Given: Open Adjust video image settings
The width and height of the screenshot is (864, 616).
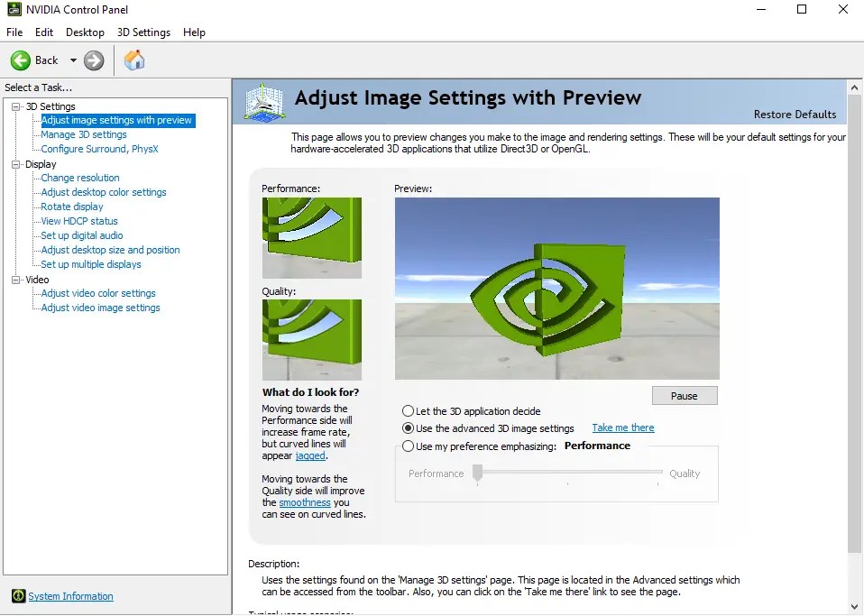Looking at the screenshot, I should point(100,308).
